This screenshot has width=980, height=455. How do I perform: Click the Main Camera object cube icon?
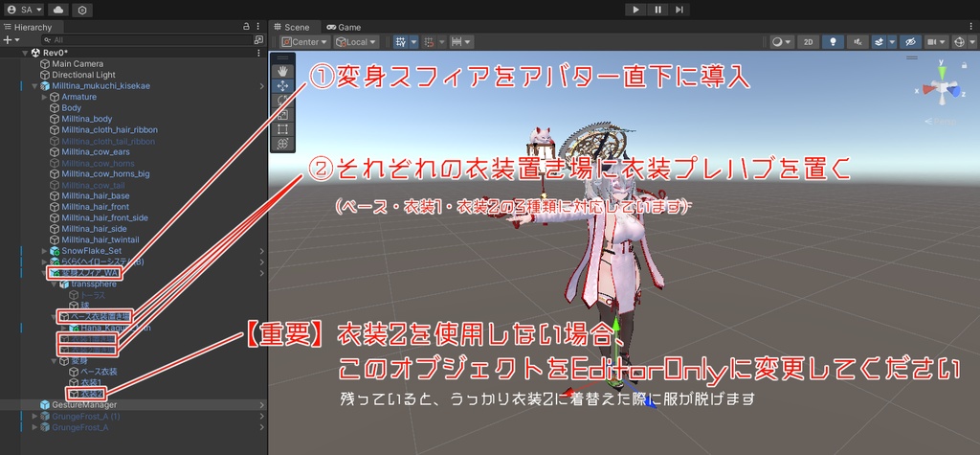[x=45, y=64]
